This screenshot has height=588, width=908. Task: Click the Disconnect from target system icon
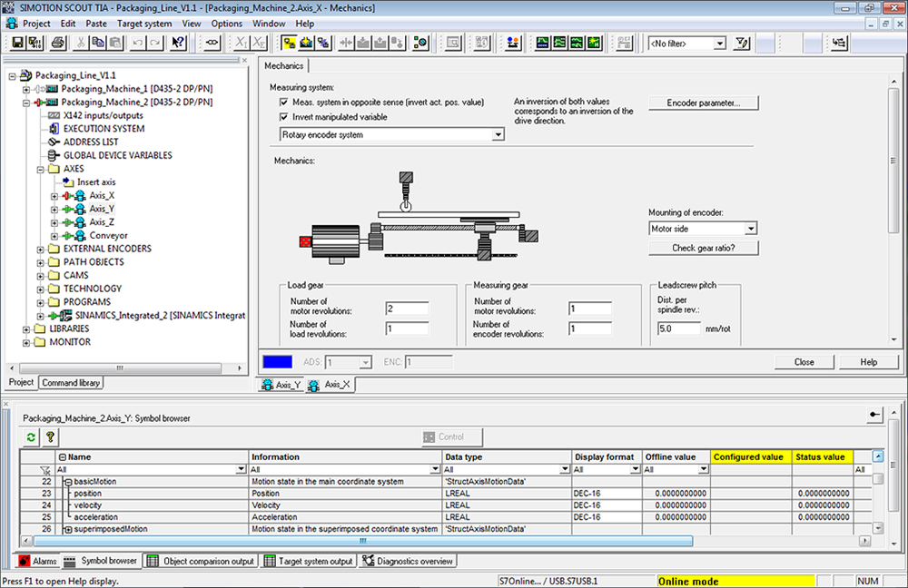point(323,43)
